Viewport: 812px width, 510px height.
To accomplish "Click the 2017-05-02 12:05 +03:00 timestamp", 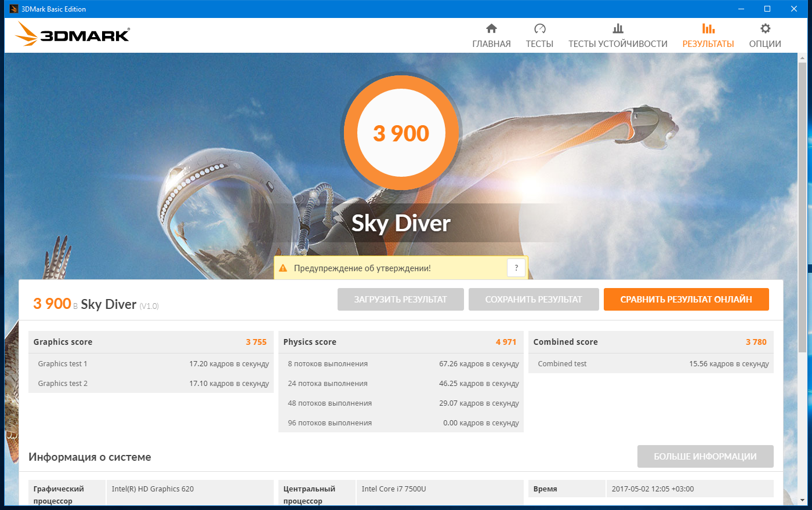I will point(652,489).
